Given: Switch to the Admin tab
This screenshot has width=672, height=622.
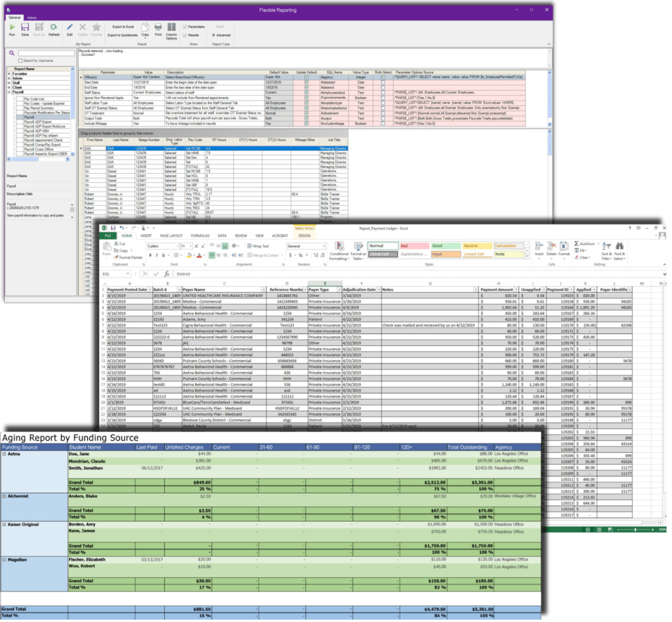Looking at the screenshot, I should 31,18.
